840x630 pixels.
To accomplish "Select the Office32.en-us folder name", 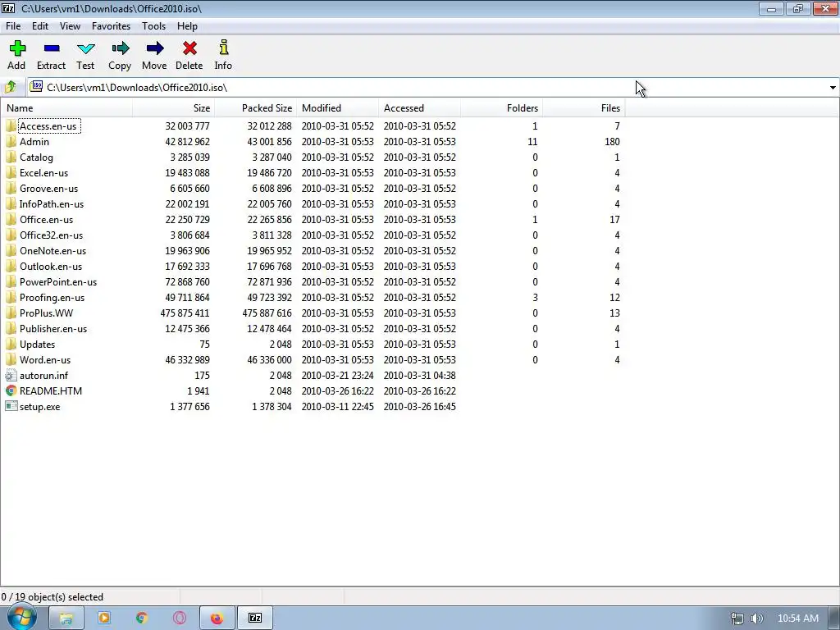I will tap(51, 235).
